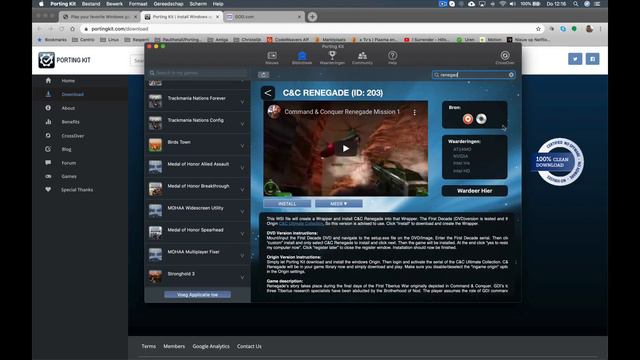The height and width of the screenshot is (360, 640).
Task: Switch to the first browser tab
Action: 99,17
